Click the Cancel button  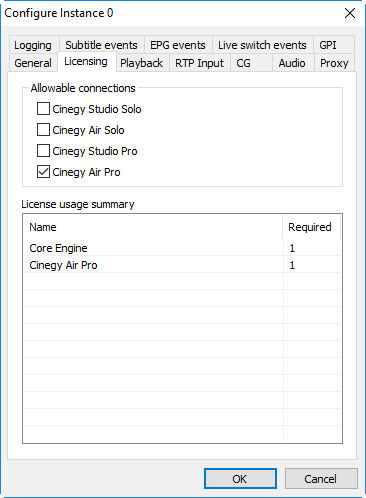(321, 479)
